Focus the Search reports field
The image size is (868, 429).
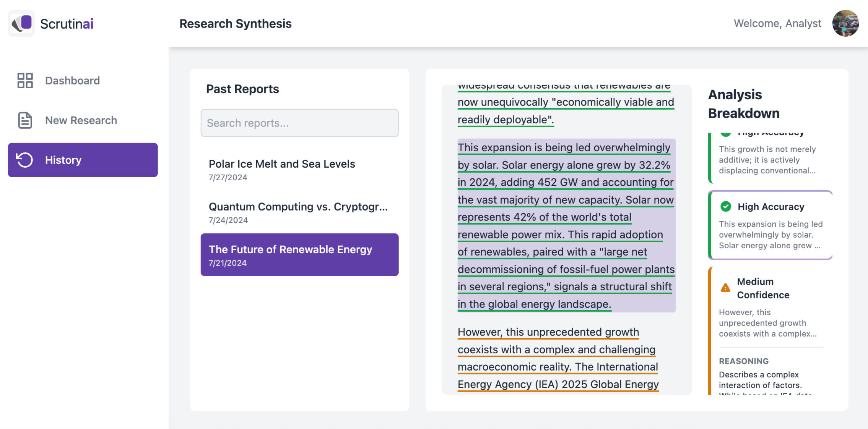pyautogui.click(x=299, y=123)
